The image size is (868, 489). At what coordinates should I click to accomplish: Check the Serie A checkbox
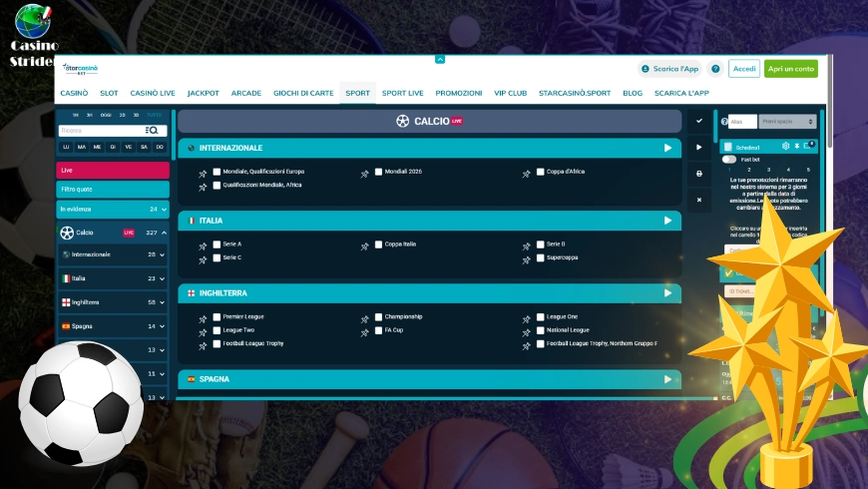(217, 244)
